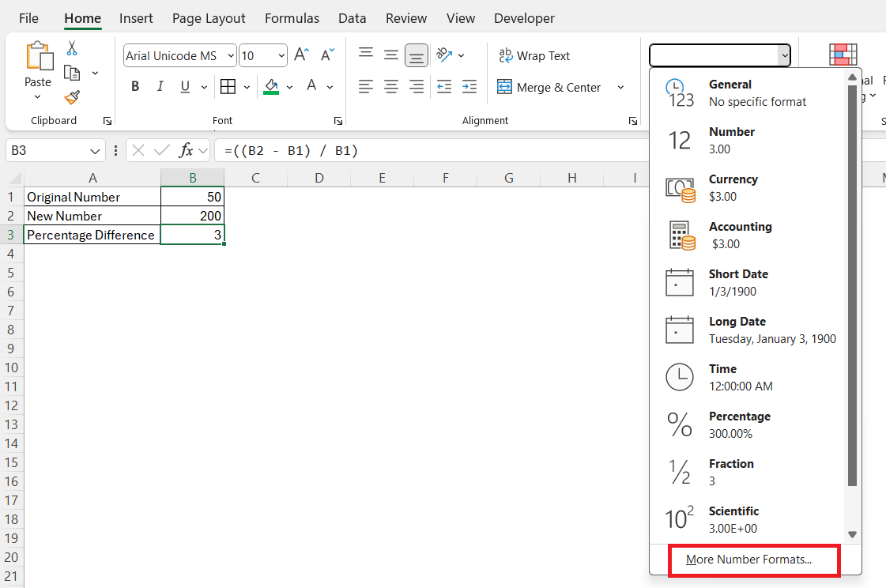Open orientation options dropdown arrow
The width and height of the screenshot is (886, 588).
point(461,55)
